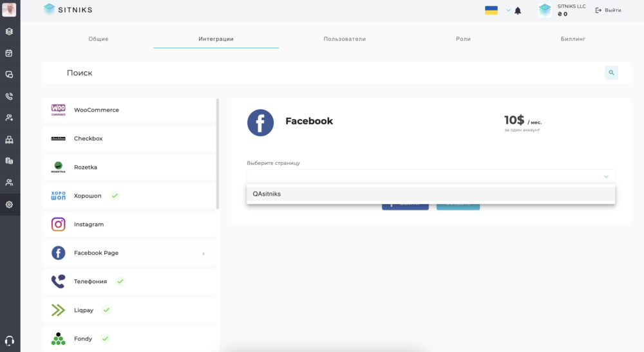Open the layers stack sidebar icon
Viewport: 644px width, 352px height.
click(9, 32)
